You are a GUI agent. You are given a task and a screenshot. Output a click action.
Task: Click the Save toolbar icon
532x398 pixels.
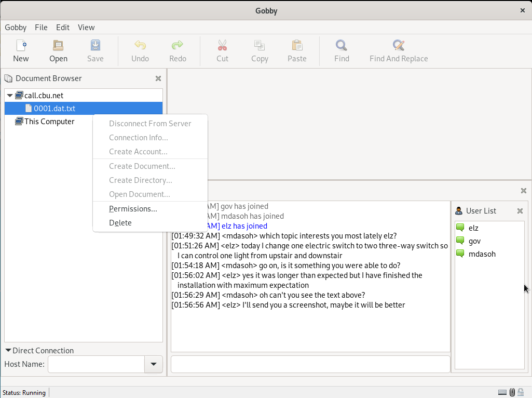(96, 45)
